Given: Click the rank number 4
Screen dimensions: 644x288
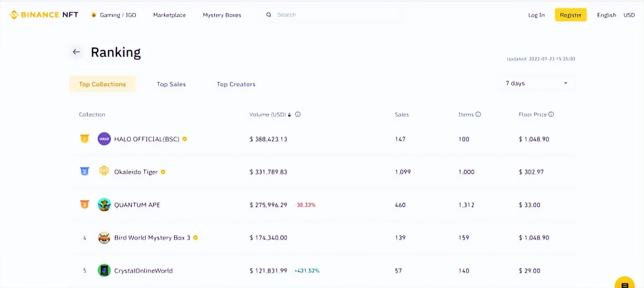Looking at the screenshot, I should (85, 237).
